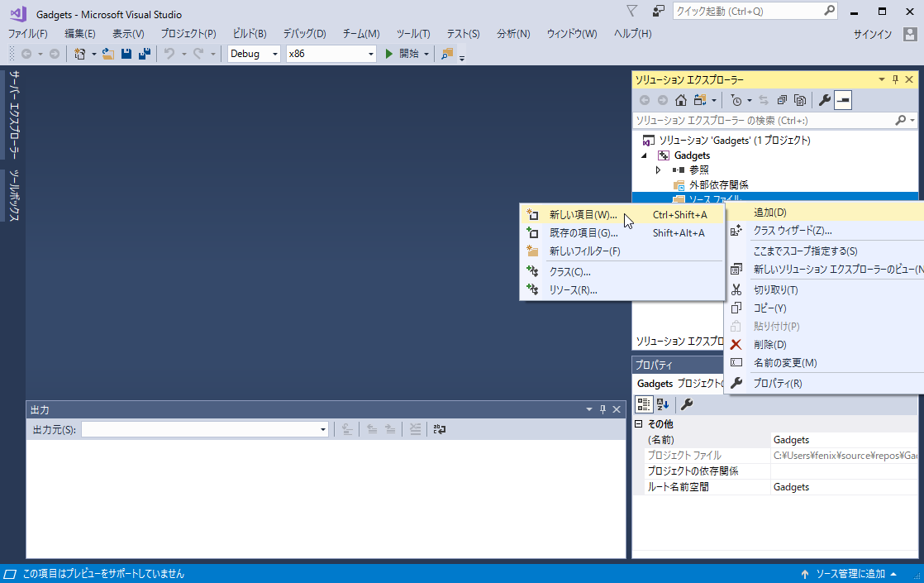Image resolution: width=924 pixels, height=583 pixels.
Task: Open the デバッグ(D) menu
Action: (x=305, y=34)
